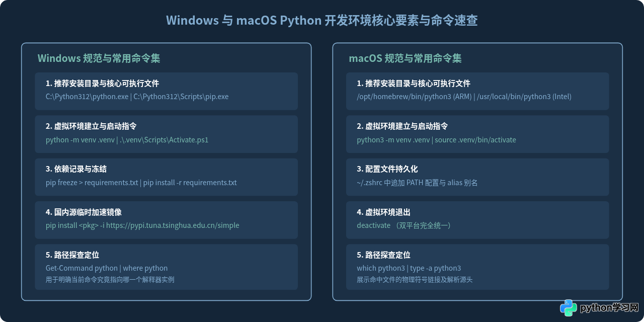
Task: Select the '~/.zshrc 中追加 PATH' line
Action: (417, 183)
